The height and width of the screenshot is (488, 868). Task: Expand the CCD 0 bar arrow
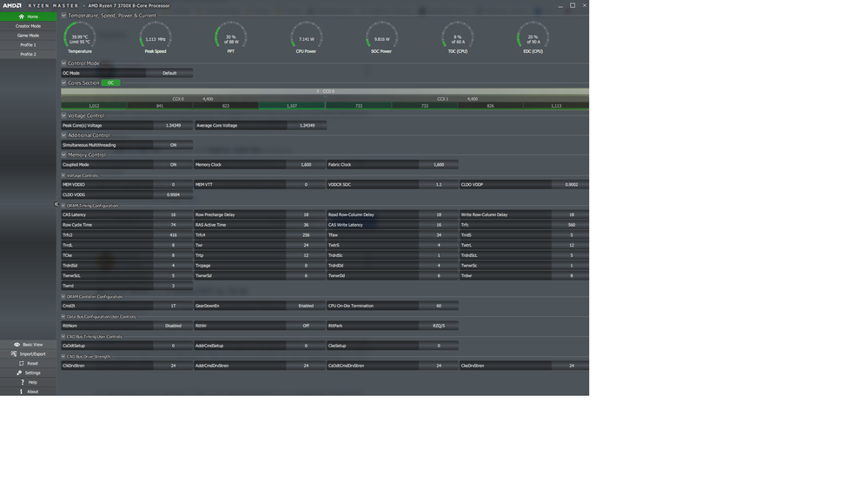click(x=318, y=91)
